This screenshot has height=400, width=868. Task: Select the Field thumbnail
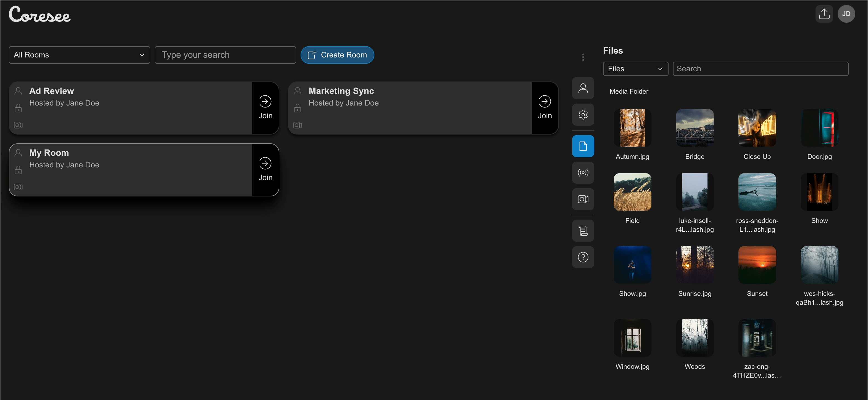click(x=632, y=192)
